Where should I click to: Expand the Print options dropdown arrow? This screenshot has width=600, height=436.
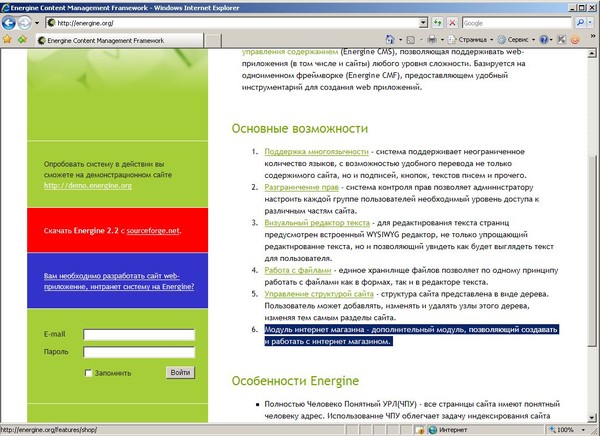[x=442, y=40]
